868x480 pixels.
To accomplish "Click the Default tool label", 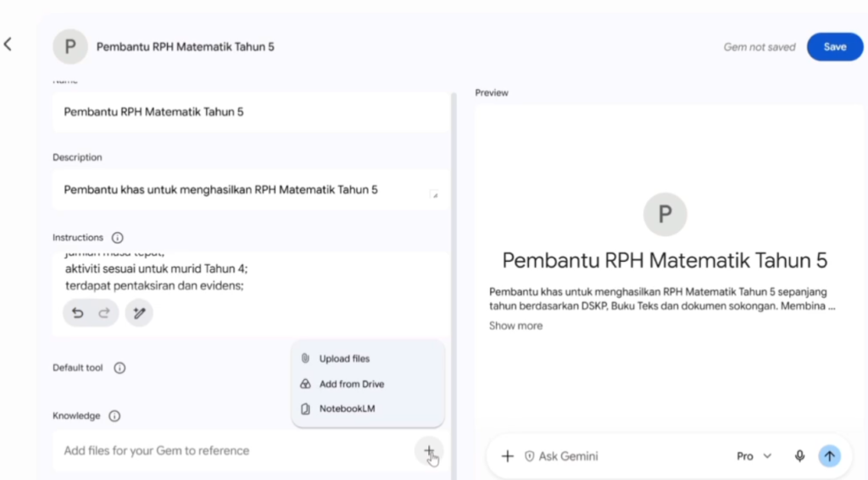I will coord(78,367).
